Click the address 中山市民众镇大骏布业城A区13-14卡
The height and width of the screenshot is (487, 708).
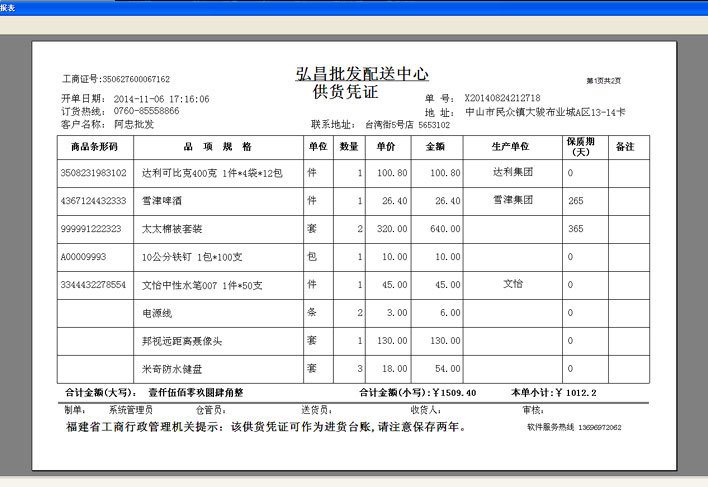545,112
